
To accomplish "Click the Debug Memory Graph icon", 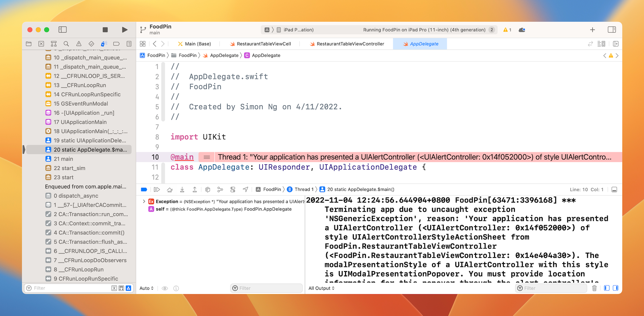I will (220, 190).
